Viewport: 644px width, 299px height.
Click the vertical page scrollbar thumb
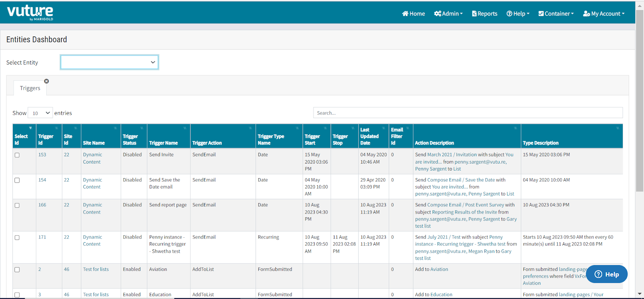click(x=640, y=101)
